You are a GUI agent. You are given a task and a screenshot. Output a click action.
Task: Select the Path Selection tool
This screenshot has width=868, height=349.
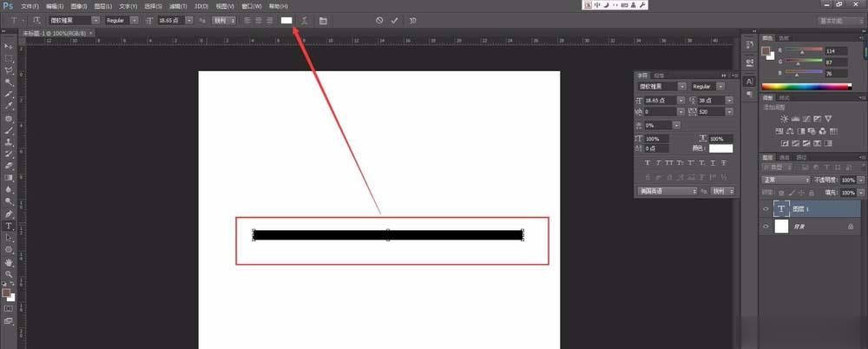pos(9,238)
